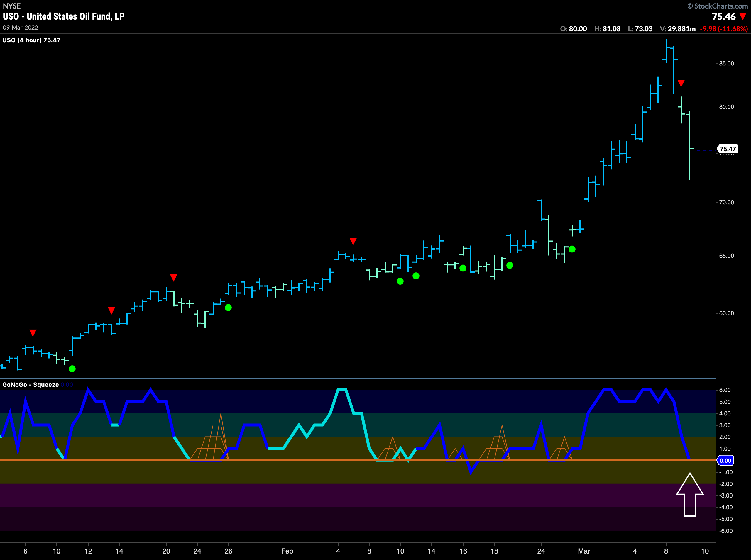Select the USO (4 hour) 75.47 legend
751x560 pixels.
[31, 40]
